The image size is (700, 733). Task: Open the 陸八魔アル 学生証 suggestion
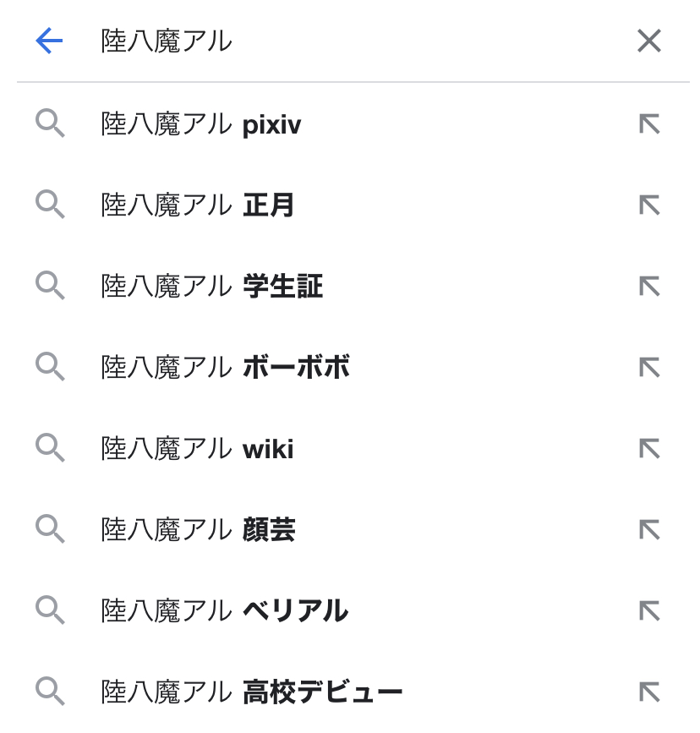coord(211,287)
